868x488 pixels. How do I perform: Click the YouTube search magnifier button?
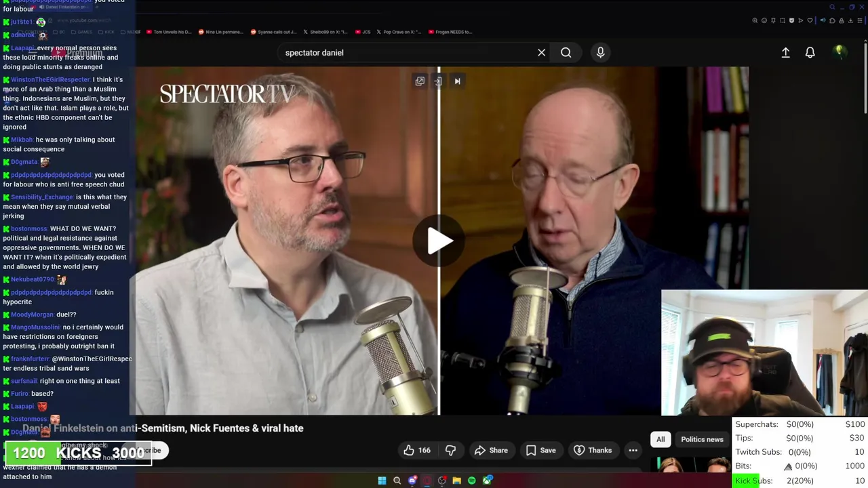click(566, 52)
